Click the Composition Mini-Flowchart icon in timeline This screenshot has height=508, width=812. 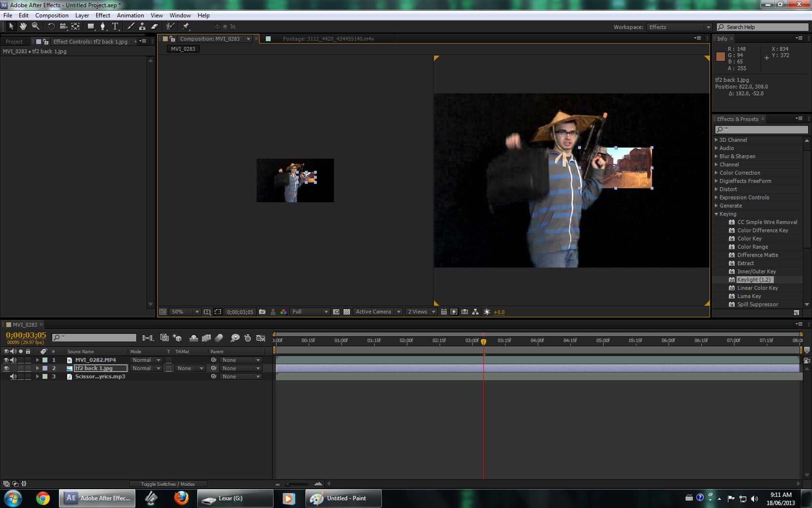[x=148, y=338]
